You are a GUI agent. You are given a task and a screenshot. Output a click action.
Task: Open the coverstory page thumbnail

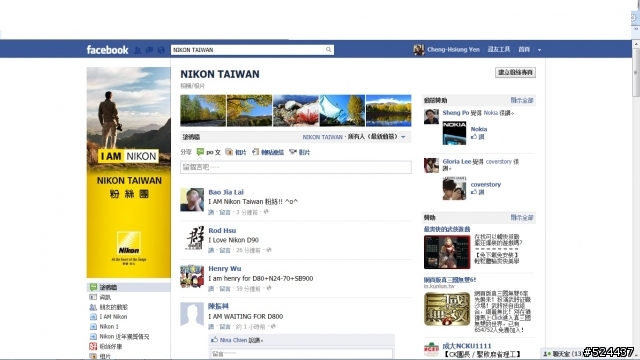[454, 188]
